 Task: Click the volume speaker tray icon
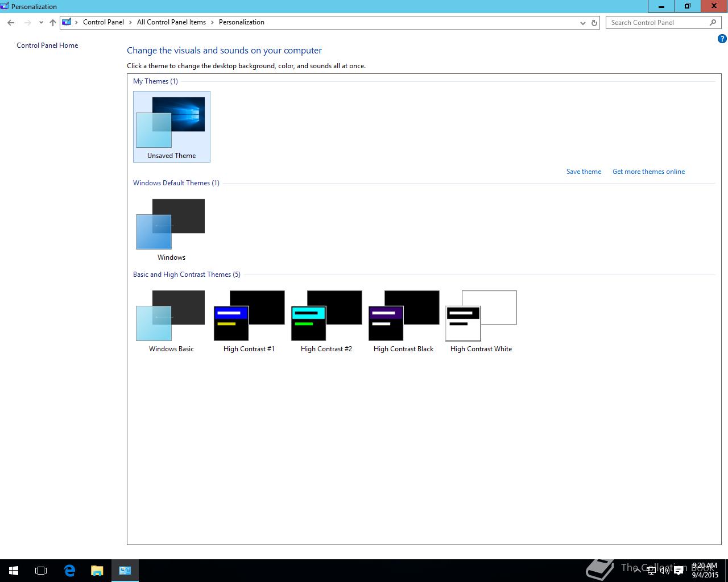click(665, 571)
